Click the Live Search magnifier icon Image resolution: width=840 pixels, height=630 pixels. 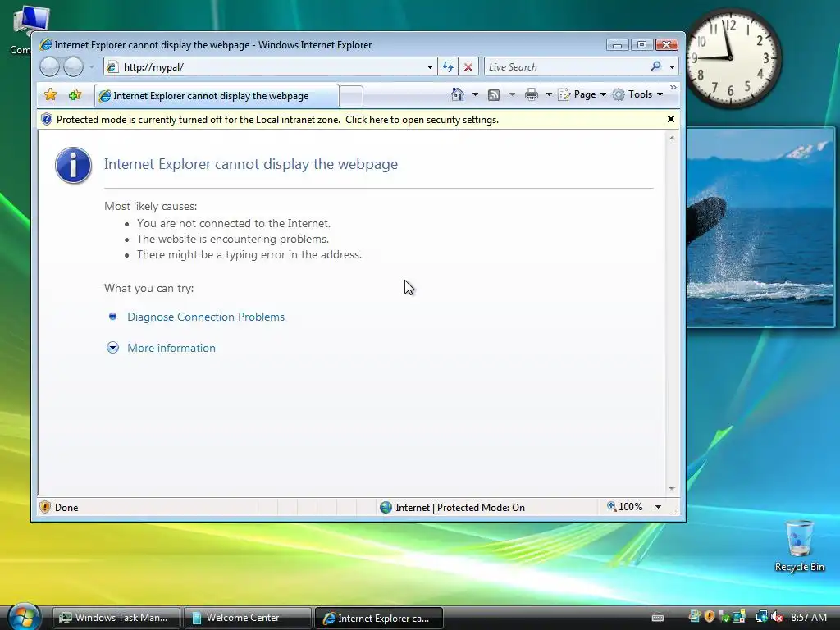(x=655, y=66)
